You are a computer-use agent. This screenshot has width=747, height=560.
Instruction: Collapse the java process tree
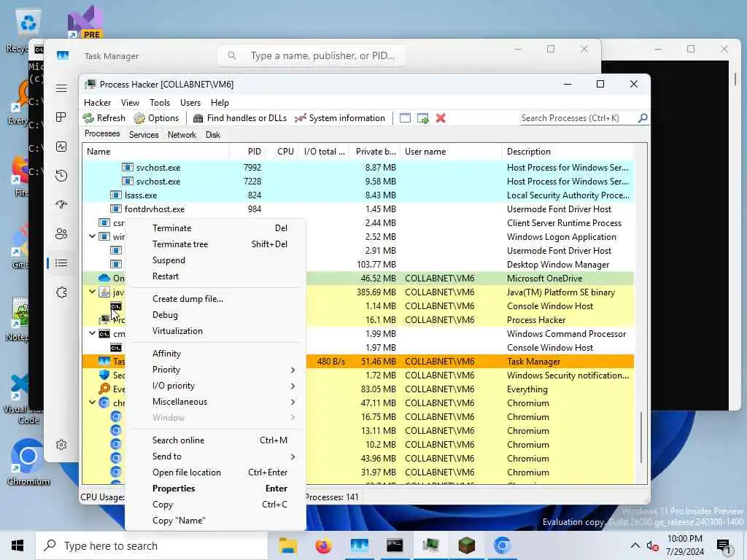[92, 292]
